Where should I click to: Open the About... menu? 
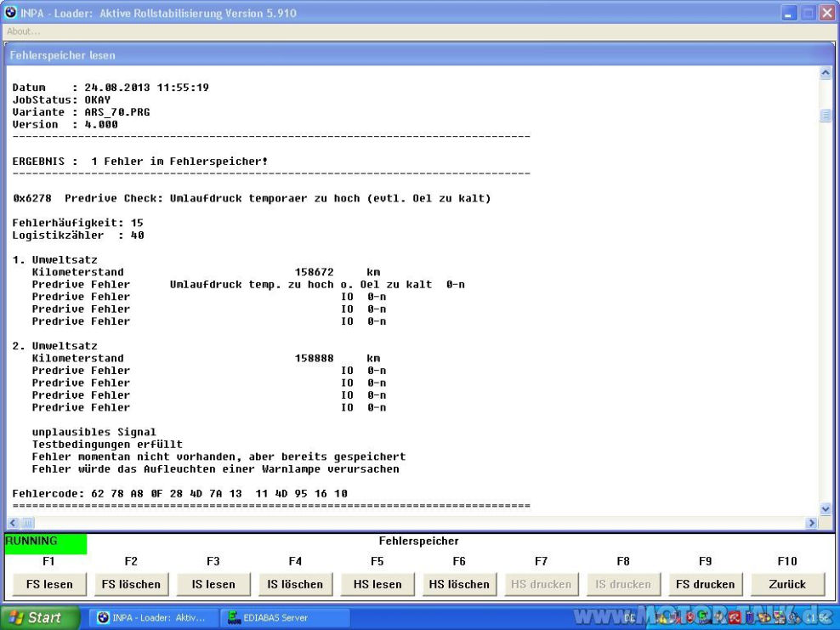coord(23,31)
